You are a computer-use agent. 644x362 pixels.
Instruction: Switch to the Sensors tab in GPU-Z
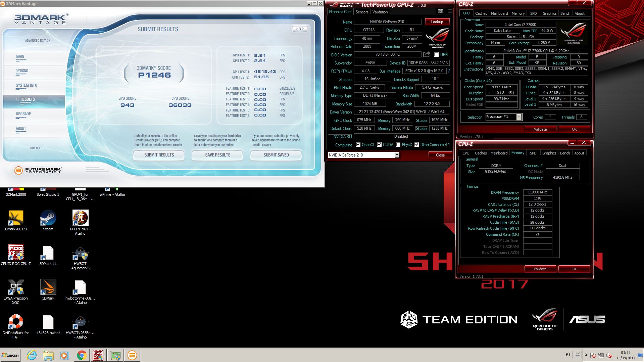tap(362, 12)
